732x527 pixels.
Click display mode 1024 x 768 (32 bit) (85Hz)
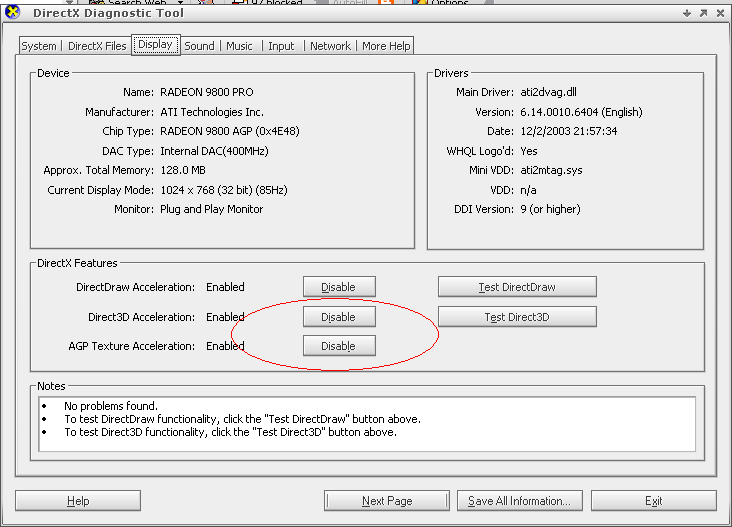224,190
